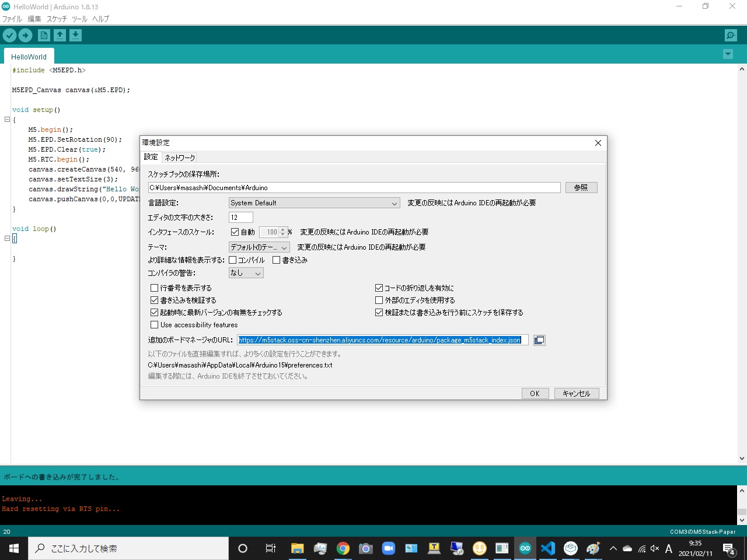
Task: Click the preferences.txt file path link
Action: pyautogui.click(x=240, y=365)
